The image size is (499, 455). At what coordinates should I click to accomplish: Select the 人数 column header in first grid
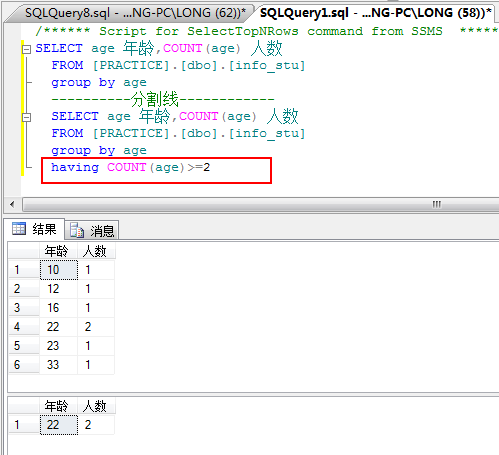coord(96,251)
